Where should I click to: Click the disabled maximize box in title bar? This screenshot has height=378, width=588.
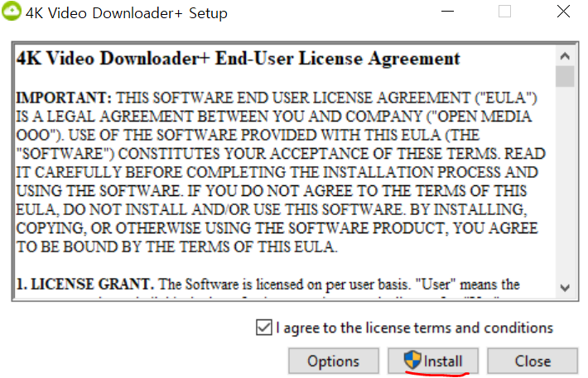[x=504, y=12]
